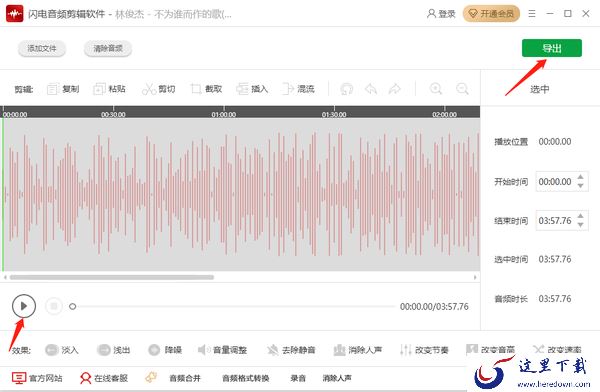600x392 pixels.
Task: Click the 播放位置 value 00:00.00
Action: click(555, 142)
